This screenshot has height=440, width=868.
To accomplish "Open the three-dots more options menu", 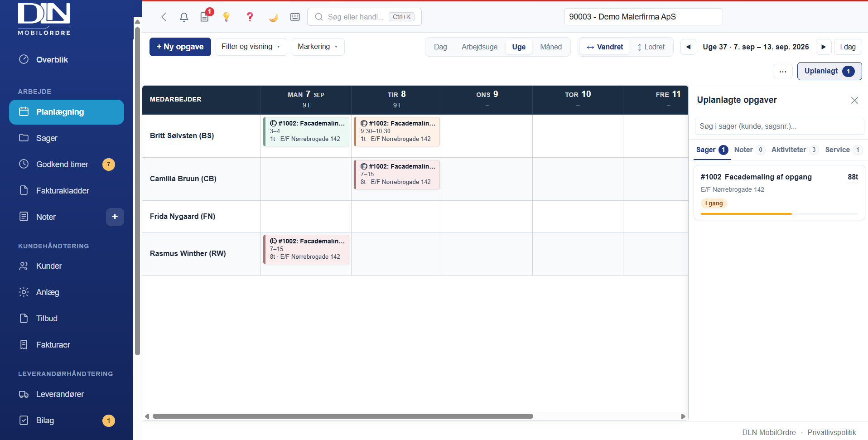I will [782, 72].
